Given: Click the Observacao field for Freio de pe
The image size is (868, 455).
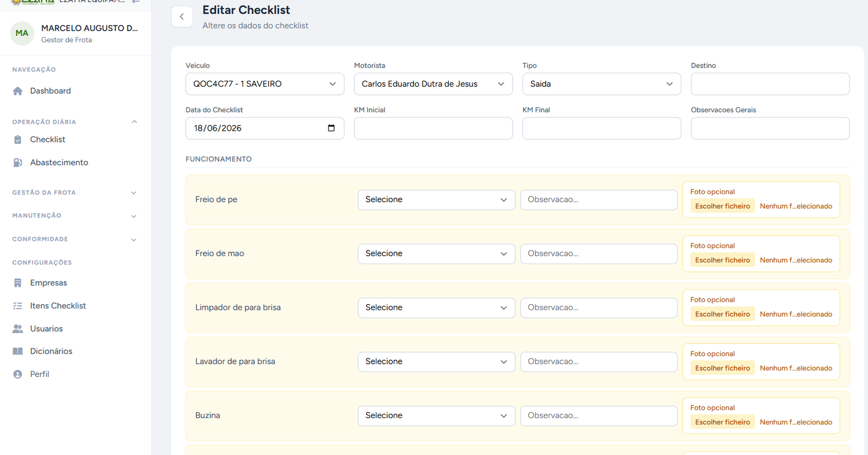Looking at the screenshot, I should 599,200.
